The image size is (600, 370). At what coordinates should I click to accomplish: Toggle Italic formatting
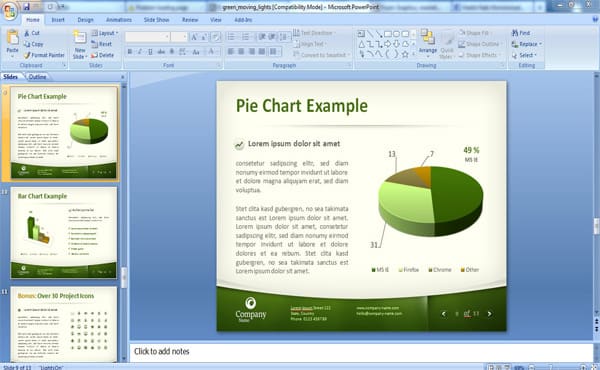coord(140,51)
